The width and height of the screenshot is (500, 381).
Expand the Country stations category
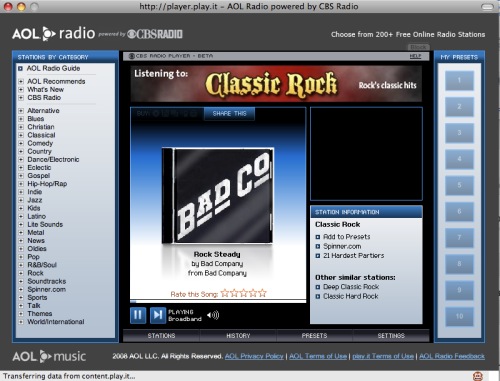tap(21, 151)
